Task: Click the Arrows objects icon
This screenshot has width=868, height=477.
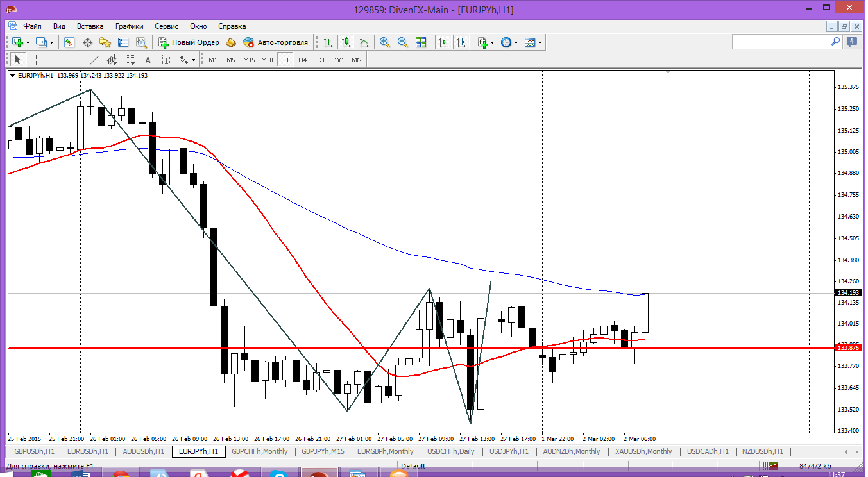Action: coord(184,60)
